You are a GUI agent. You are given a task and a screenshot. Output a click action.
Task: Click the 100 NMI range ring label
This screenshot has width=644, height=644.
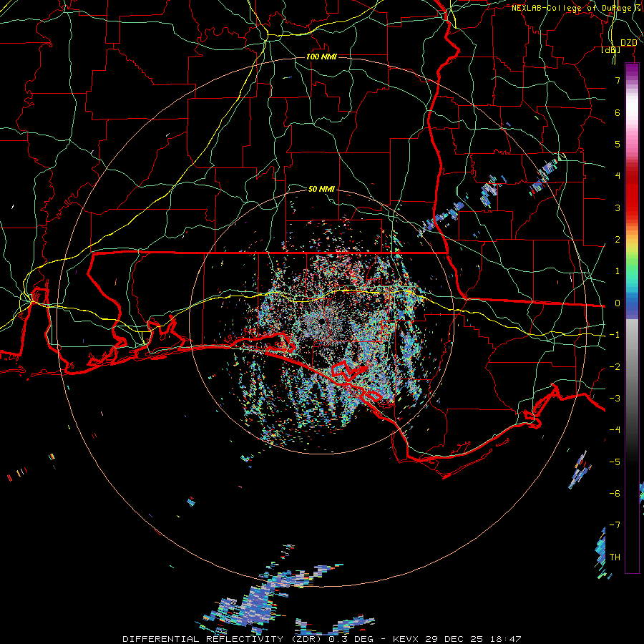click(321, 57)
